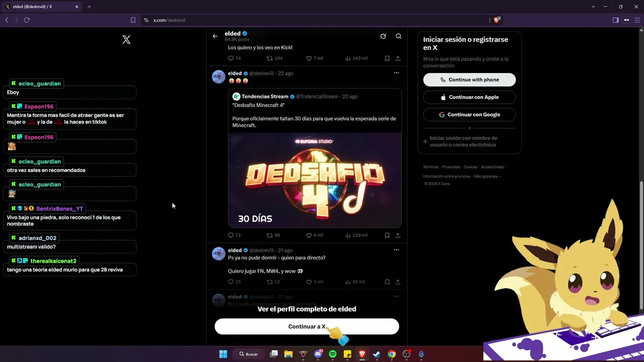Click the taskbar 'Buscar' search box
644x362 pixels.
tap(250, 354)
